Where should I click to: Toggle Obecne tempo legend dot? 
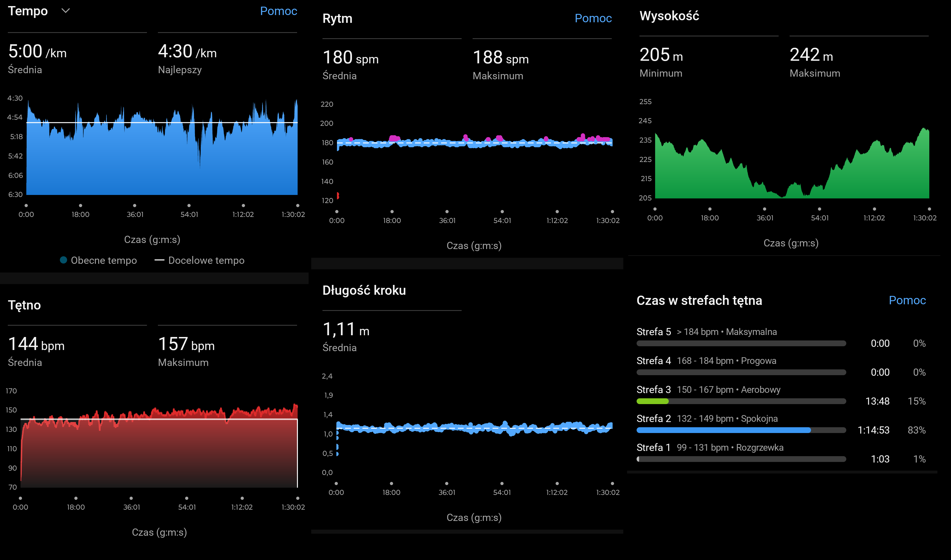point(63,260)
